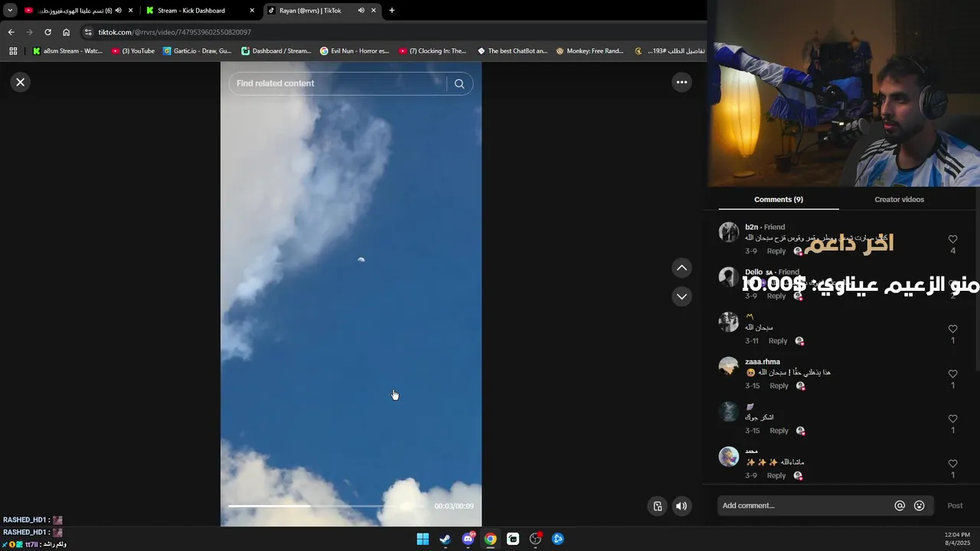This screenshot has width=980, height=551.
Task: Mute the TikTok video with speaker button
Action: 681,506
